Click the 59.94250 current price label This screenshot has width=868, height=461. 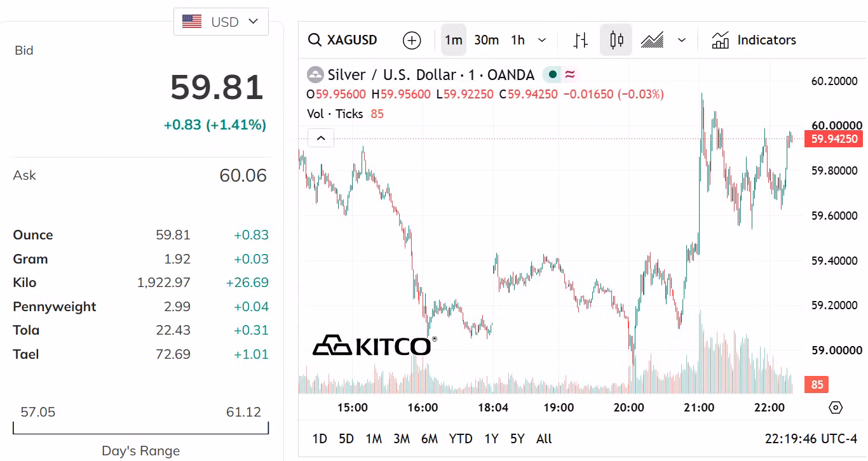click(834, 139)
